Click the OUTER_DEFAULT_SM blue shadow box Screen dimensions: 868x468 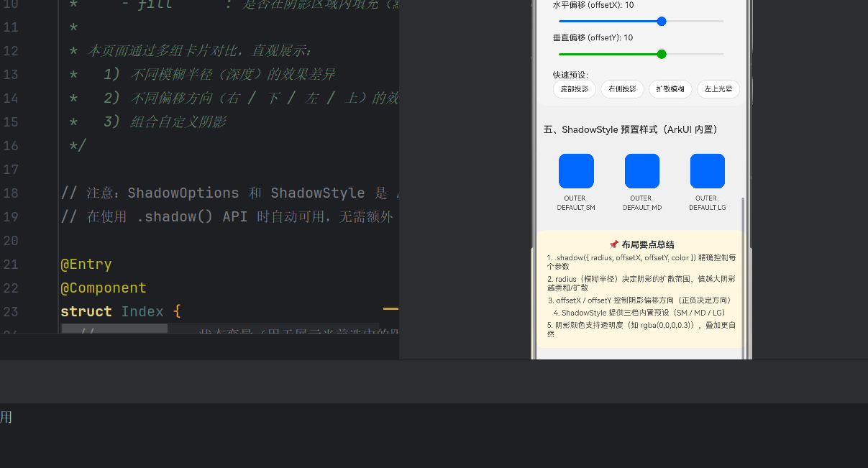[x=576, y=171]
